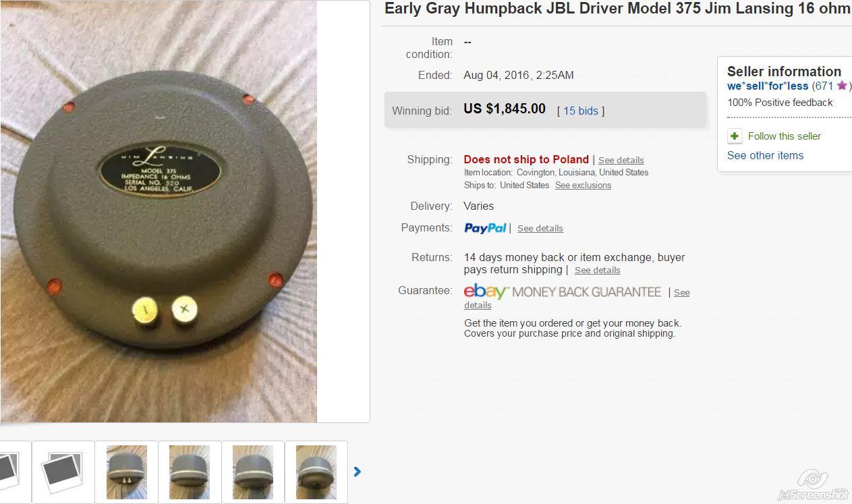
Task: Open seller we*sell*for*less profile
Action: pyautogui.click(x=768, y=86)
